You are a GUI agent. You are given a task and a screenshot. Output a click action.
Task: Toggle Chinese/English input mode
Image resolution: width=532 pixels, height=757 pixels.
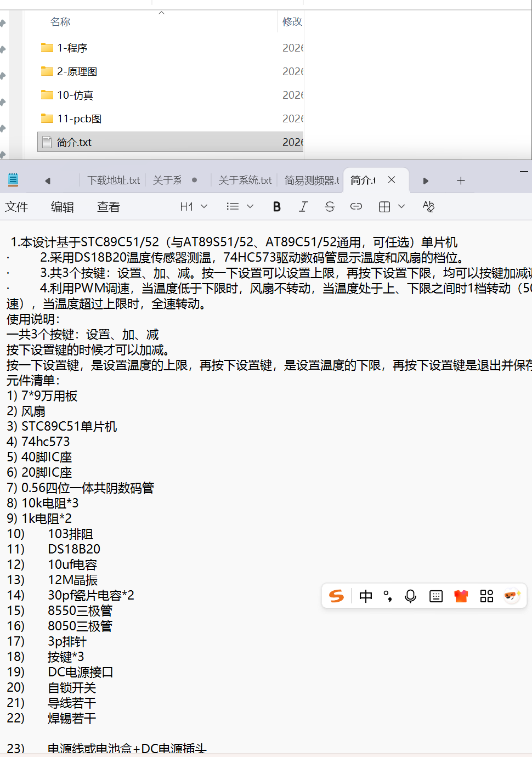(366, 596)
